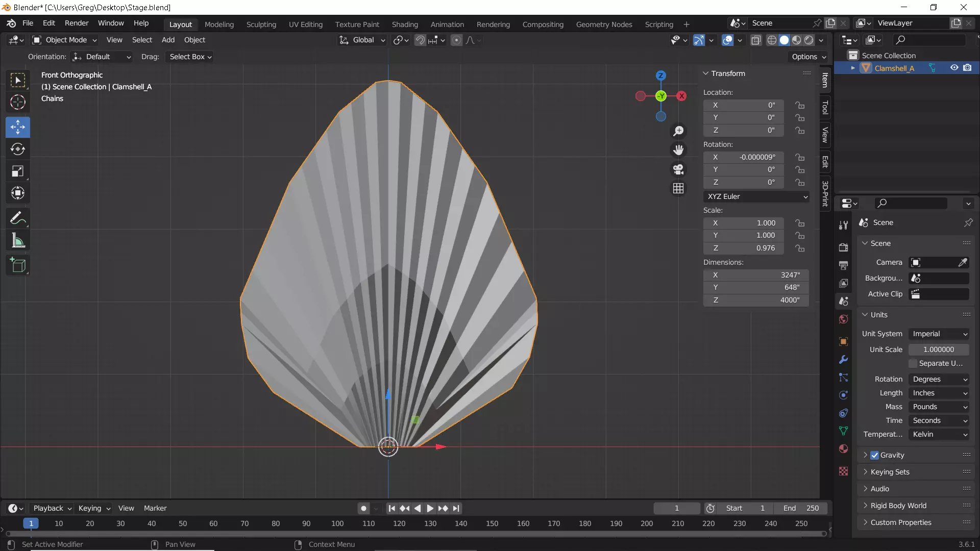Image resolution: width=980 pixels, height=551 pixels.
Task: Hide Clamshell_A with eye icon
Action: click(x=954, y=68)
